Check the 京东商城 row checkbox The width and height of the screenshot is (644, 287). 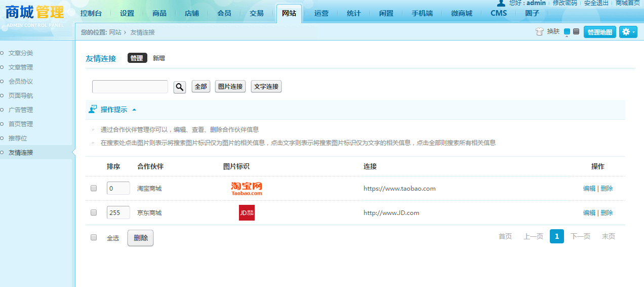tap(94, 212)
